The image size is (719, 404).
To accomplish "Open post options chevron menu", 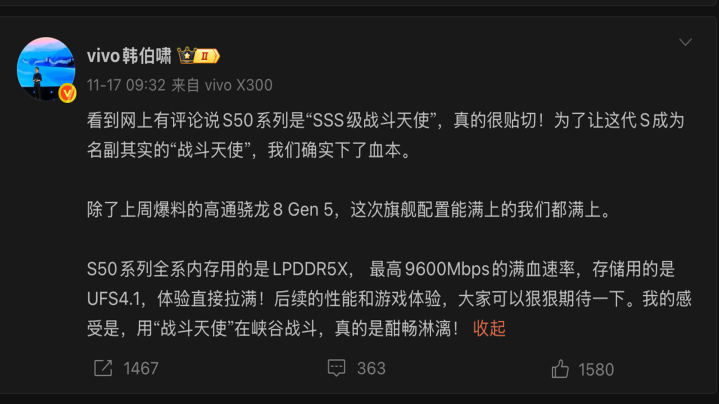I will [685, 42].
